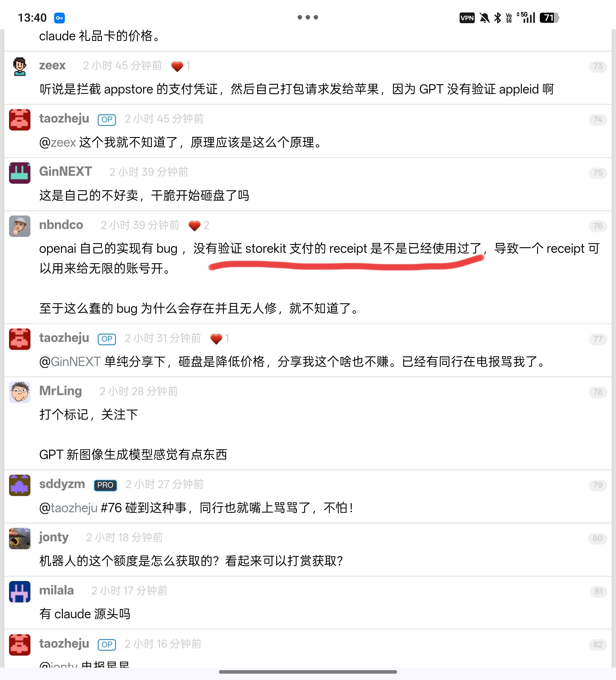Tap zeex's pixel avatar icon

coord(19,67)
